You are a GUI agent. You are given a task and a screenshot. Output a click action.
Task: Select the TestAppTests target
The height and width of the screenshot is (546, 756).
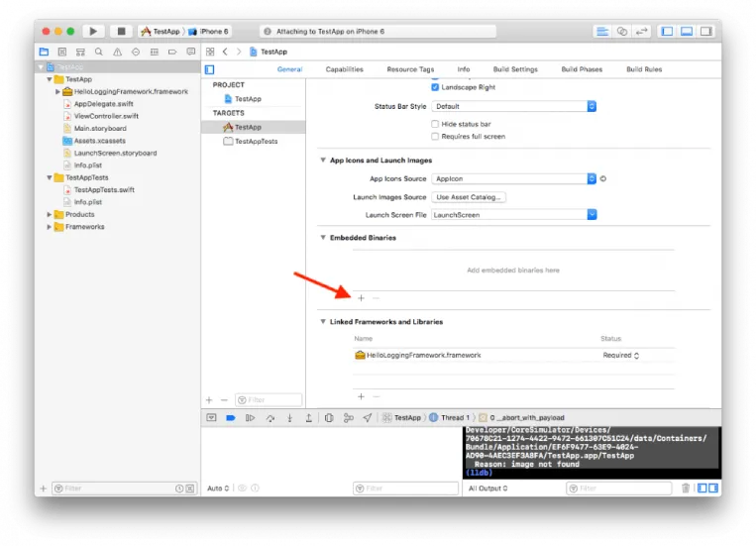pyautogui.click(x=253, y=142)
